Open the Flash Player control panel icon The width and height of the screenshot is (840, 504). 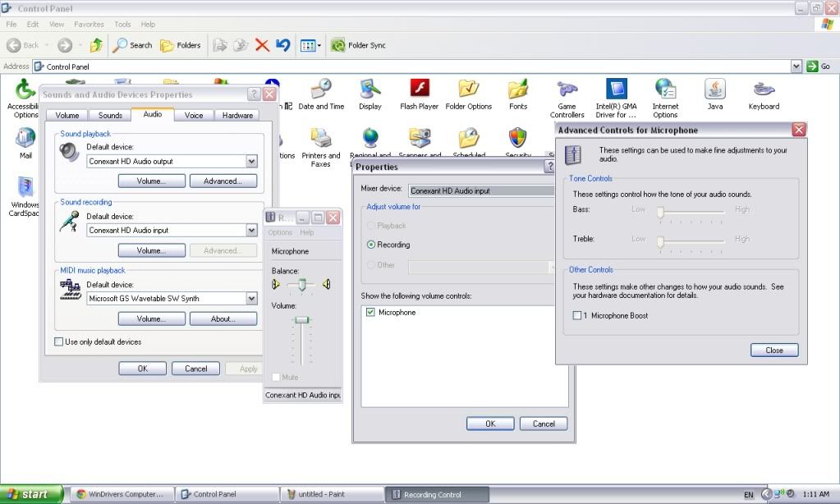pos(419,94)
